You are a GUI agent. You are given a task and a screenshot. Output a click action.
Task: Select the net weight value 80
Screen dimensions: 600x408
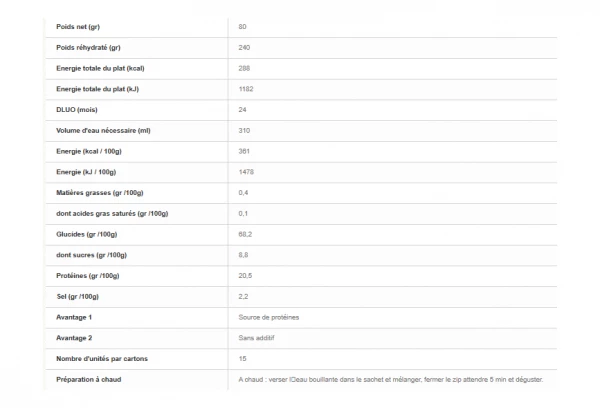tap(243, 26)
